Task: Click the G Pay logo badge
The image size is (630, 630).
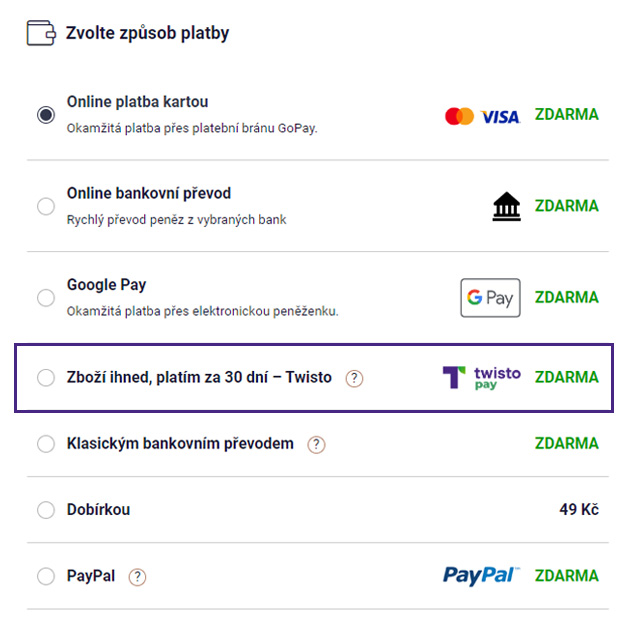Action: (x=490, y=298)
